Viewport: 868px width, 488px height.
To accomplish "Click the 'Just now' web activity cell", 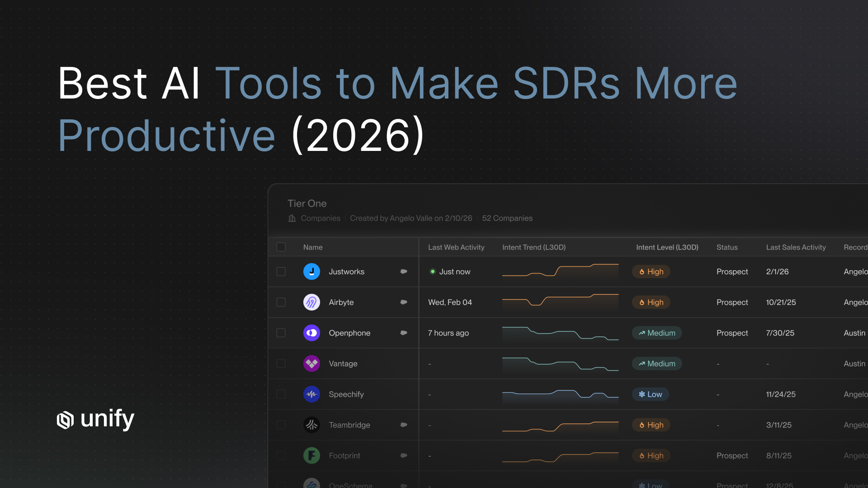I will pos(454,272).
